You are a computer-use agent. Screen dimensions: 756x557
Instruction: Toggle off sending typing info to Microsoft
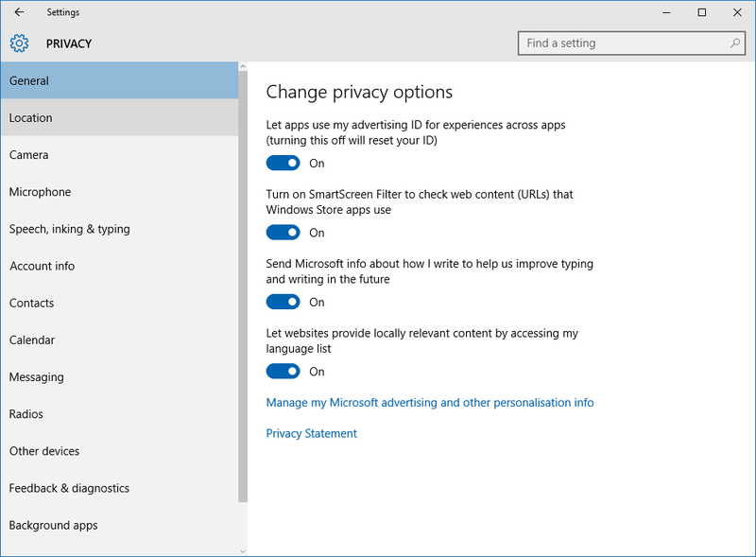[x=283, y=303]
